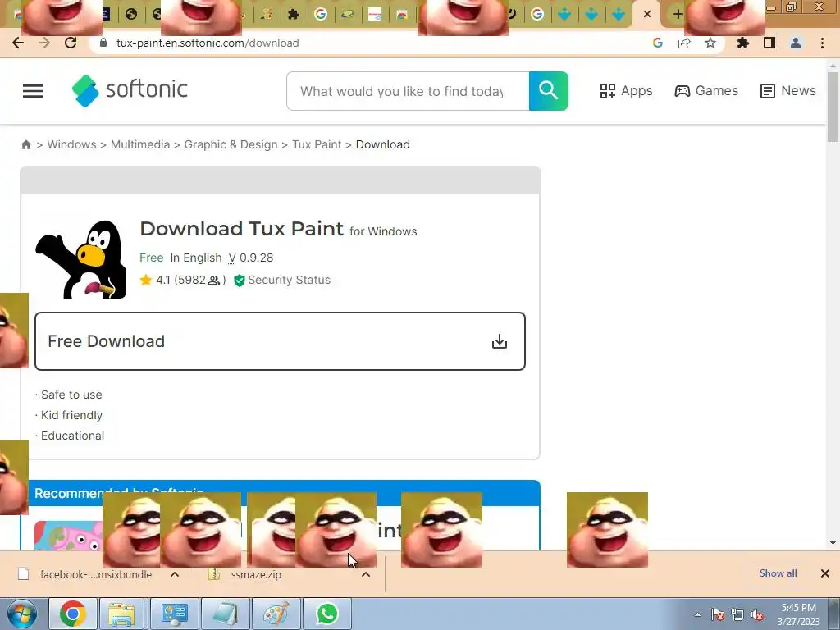Screen dimensions: 840x630
Task: Open the Games section
Action: (706, 91)
